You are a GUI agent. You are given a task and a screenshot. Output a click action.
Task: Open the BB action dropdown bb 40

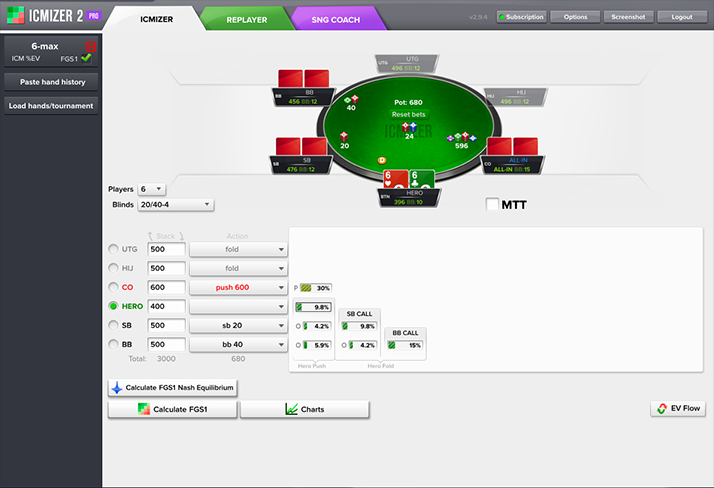click(x=238, y=345)
